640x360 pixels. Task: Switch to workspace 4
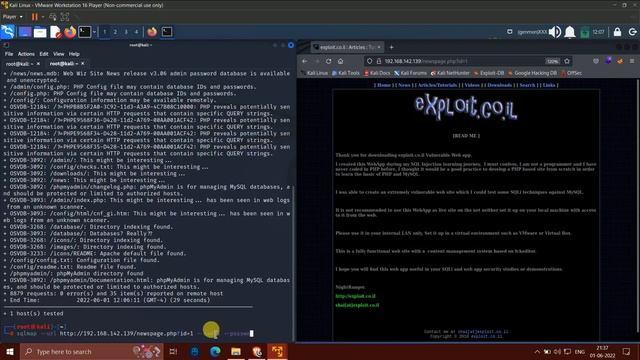click(136, 32)
